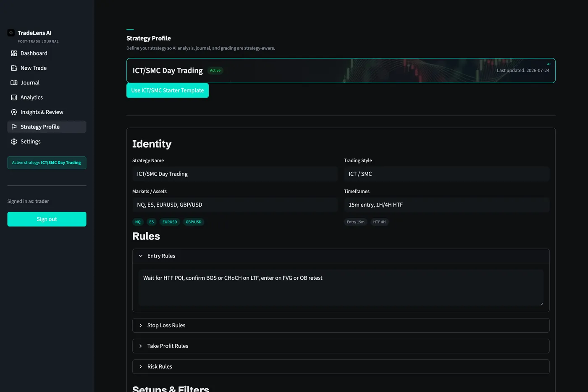The image size is (588, 392).
Task: Open the Journal section
Action: (x=47, y=83)
